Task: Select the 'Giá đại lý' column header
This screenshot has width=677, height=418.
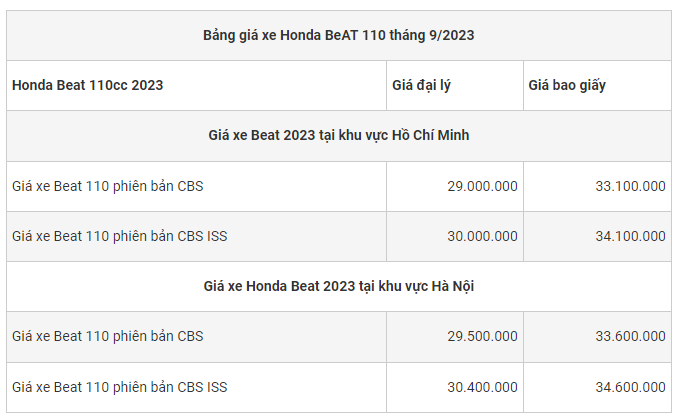Action: 421,85
